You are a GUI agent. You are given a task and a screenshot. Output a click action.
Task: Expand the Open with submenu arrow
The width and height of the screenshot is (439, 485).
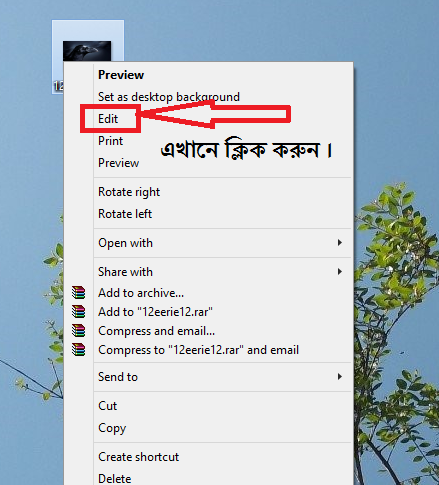coord(340,243)
